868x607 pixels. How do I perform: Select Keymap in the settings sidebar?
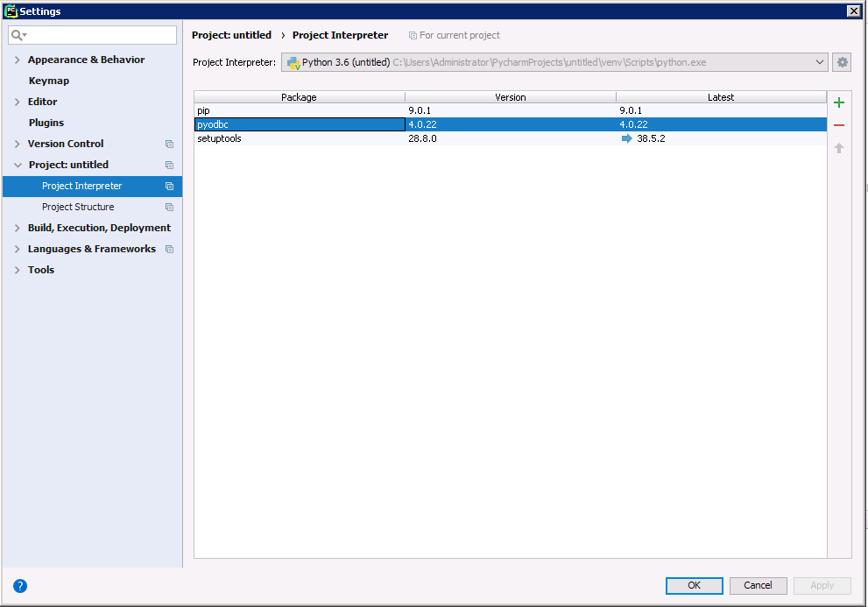click(x=50, y=81)
